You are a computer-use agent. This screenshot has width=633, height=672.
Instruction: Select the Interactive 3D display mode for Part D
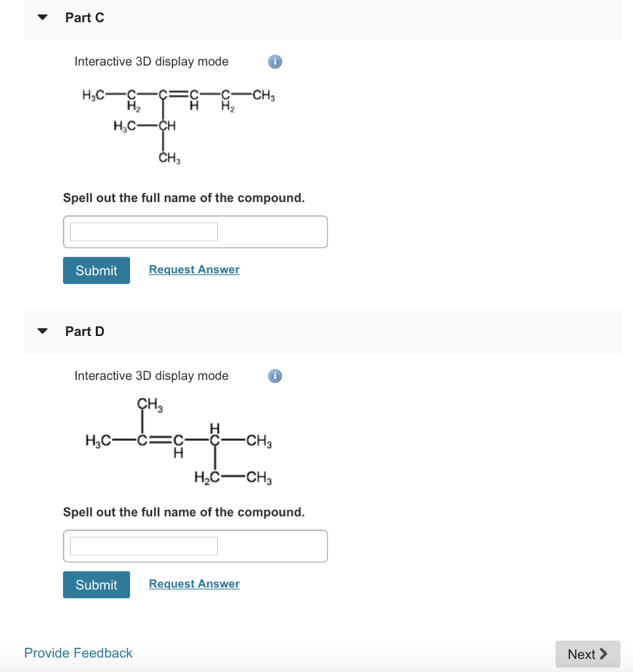151,375
